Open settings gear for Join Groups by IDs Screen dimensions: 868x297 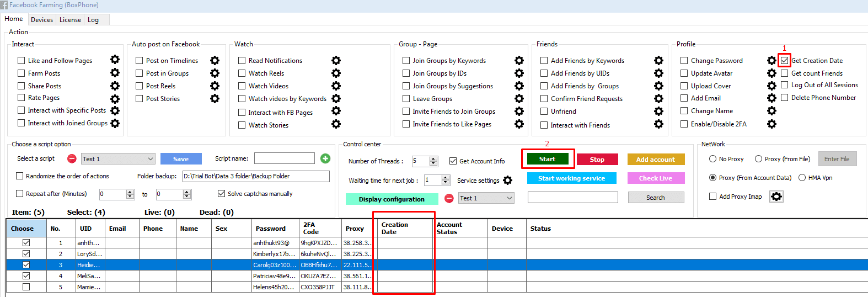[x=519, y=73]
